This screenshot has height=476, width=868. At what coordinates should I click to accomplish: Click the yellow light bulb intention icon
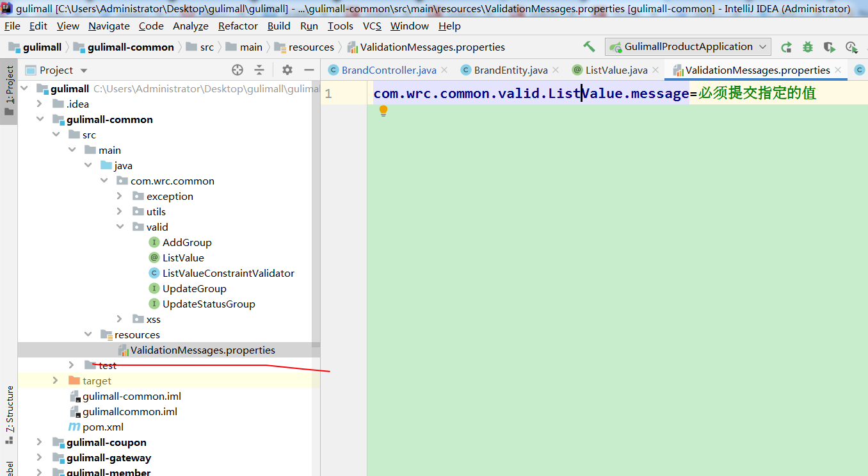(x=383, y=110)
